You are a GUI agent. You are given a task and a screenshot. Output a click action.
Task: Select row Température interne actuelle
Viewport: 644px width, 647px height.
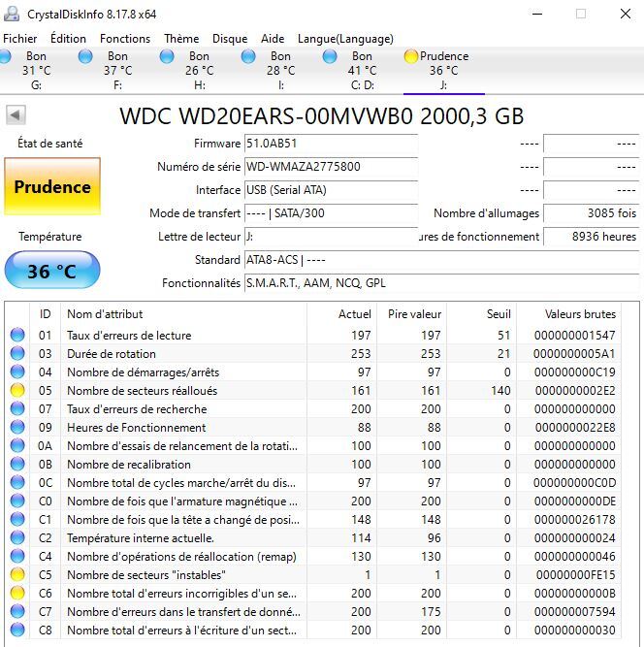tap(312, 538)
